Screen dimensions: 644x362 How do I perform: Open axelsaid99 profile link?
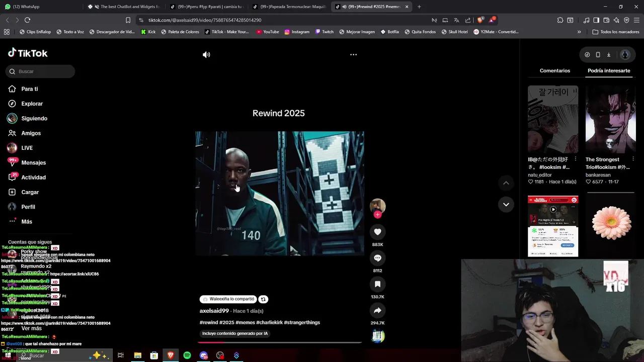tap(214, 311)
